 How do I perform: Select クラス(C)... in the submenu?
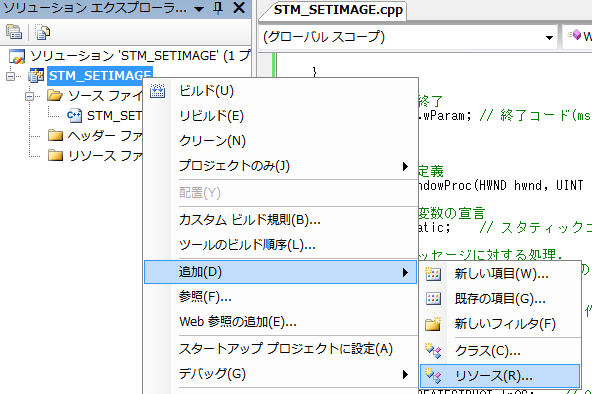tap(500, 351)
